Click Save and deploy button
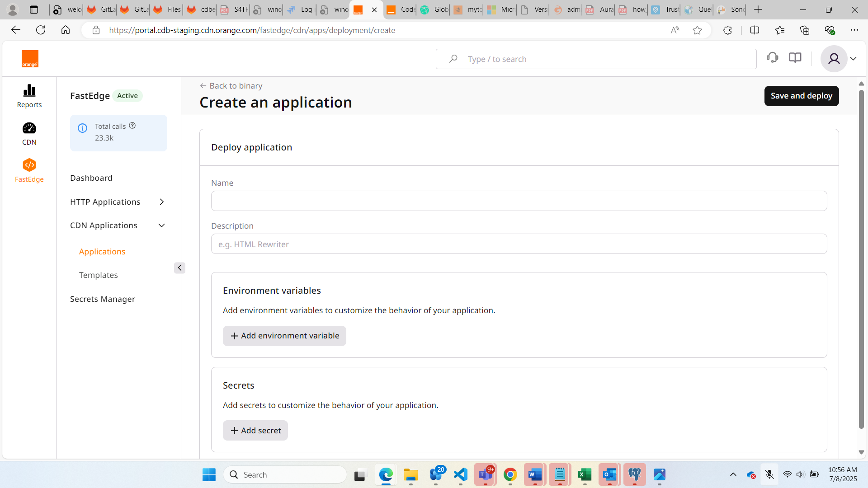Image resolution: width=868 pixels, height=488 pixels. tap(801, 96)
